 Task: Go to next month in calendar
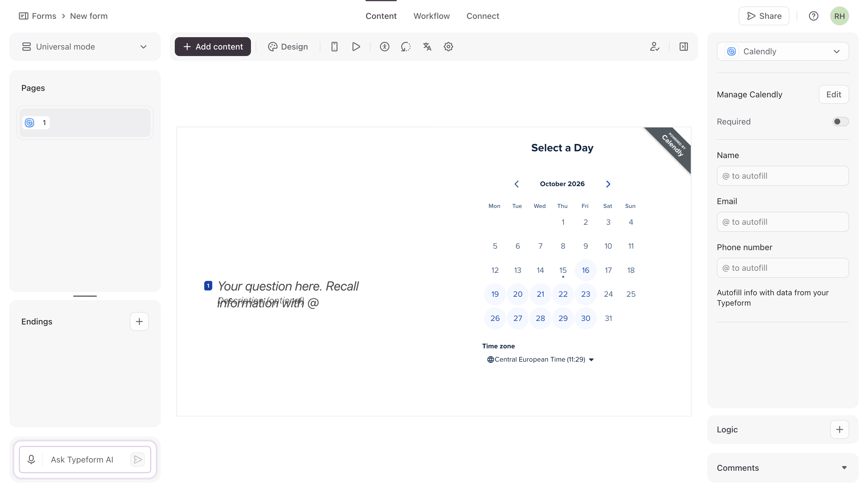click(x=608, y=184)
